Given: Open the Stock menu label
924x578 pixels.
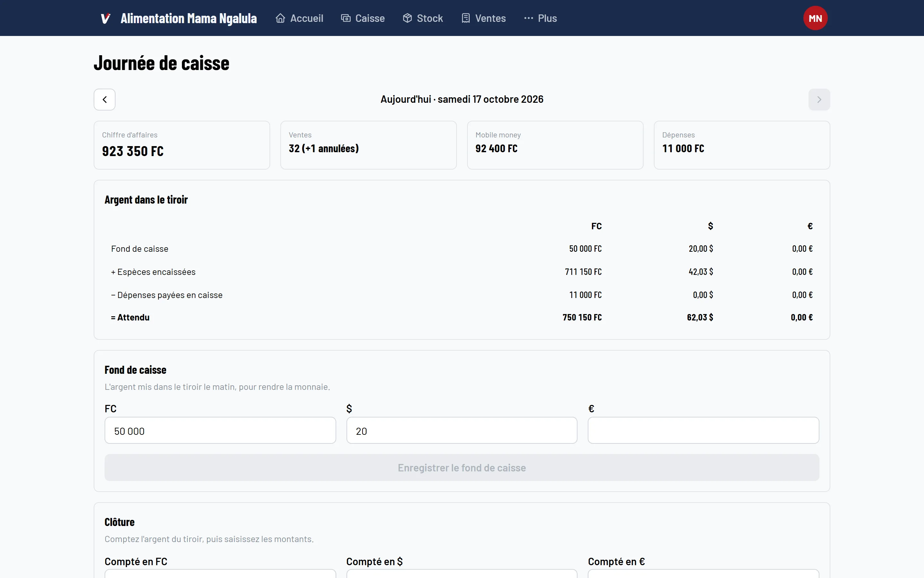Looking at the screenshot, I should (x=430, y=18).
